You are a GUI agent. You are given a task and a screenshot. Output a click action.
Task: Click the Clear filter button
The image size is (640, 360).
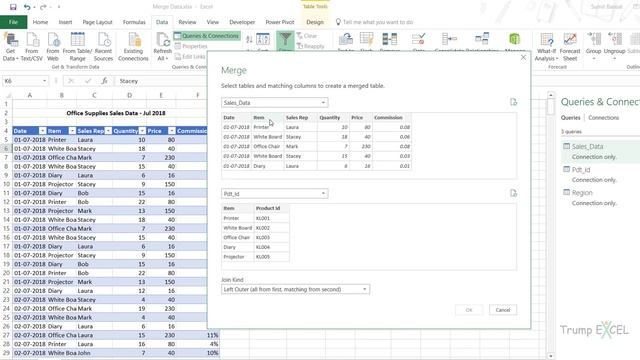pyautogui.click(x=307, y=36)
